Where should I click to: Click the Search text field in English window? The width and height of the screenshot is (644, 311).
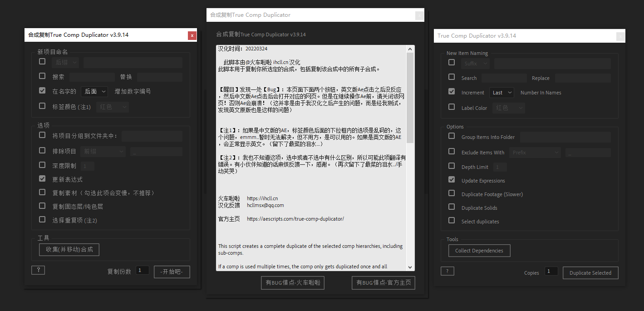(504, 78)
